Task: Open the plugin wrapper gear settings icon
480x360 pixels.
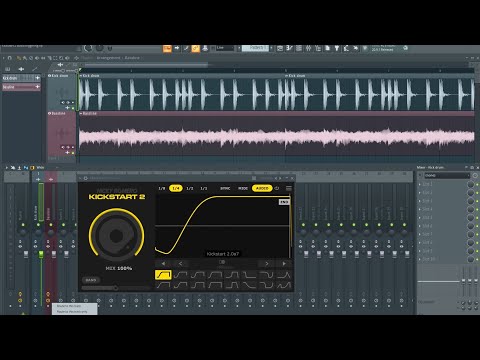Action: 86,178
